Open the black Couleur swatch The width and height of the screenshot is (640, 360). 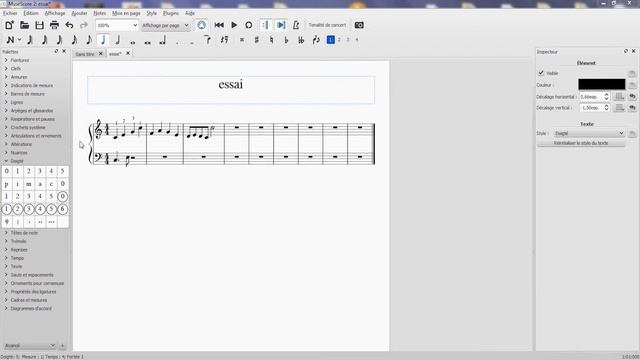(602, 84)
